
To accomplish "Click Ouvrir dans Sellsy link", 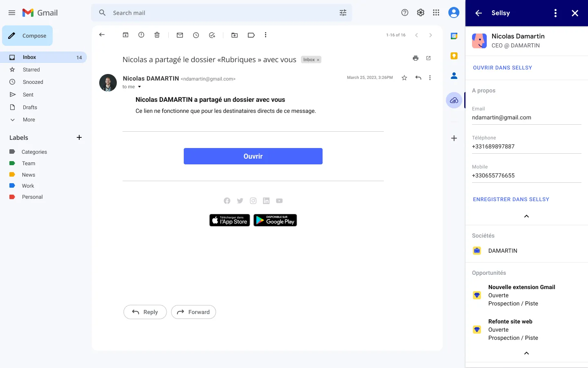I will point(502,68).
